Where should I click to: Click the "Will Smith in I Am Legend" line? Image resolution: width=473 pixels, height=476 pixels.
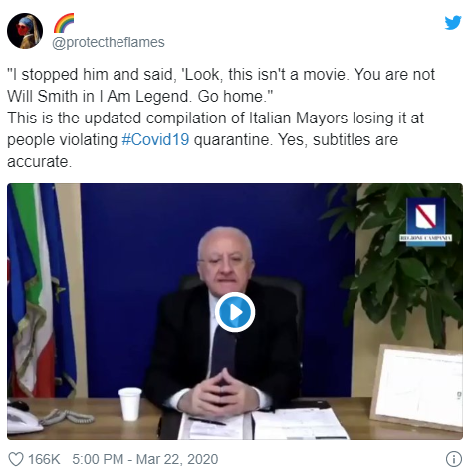pyautogui.click(x=139, y=96)
